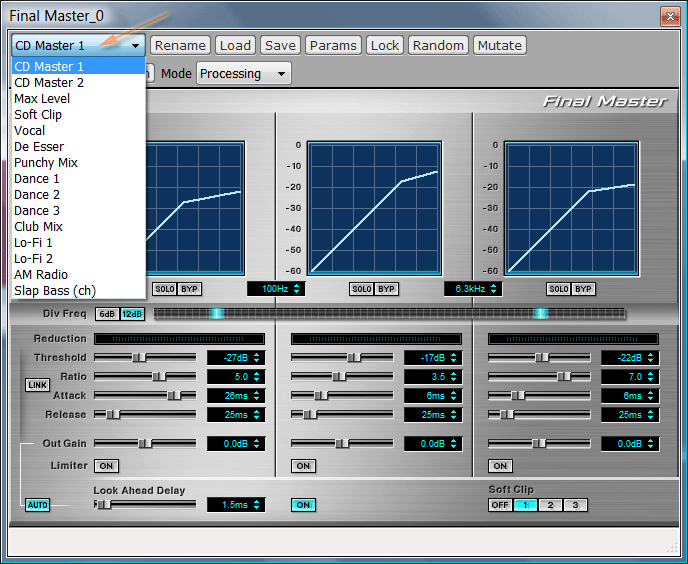Open the Mode Processing dropdown
This screenshot has width=688, height=564.
click(244, 73)
